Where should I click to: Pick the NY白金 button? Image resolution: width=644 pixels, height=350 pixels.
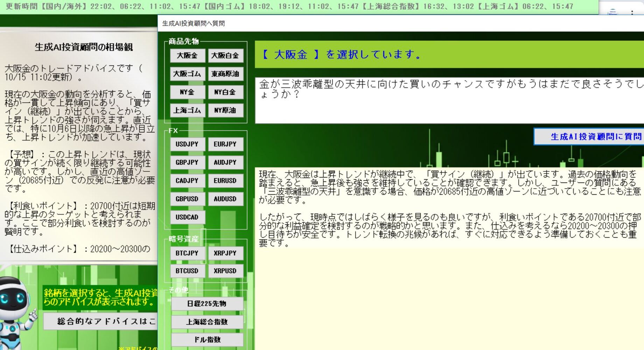tap(225, 92)
